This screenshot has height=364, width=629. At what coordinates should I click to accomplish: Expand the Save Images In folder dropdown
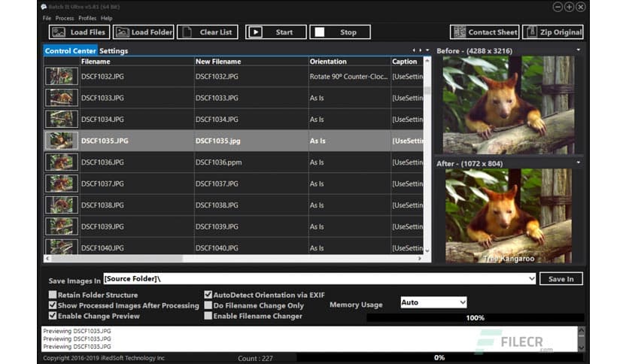pyautogui.click(x=531, y=278)
